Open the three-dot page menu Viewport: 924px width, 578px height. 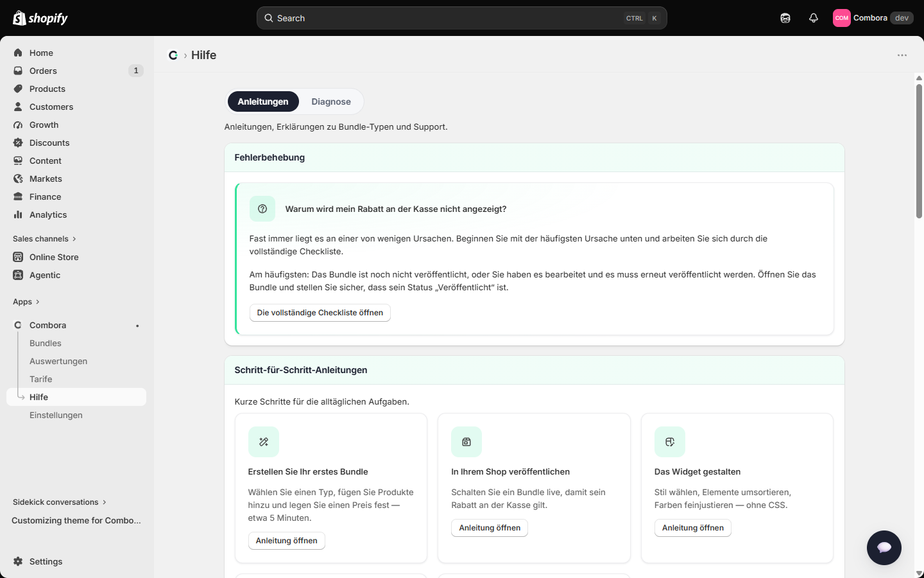pos(902,55)
